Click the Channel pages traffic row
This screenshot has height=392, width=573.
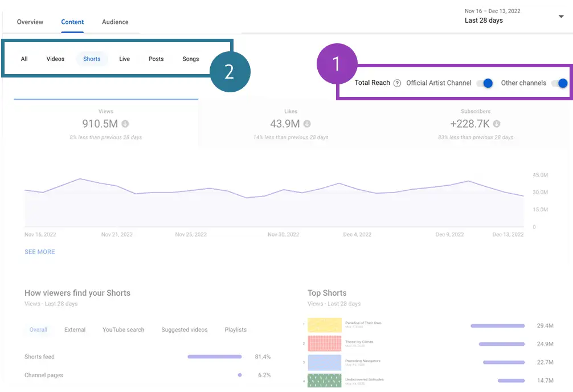coord(148,375)
